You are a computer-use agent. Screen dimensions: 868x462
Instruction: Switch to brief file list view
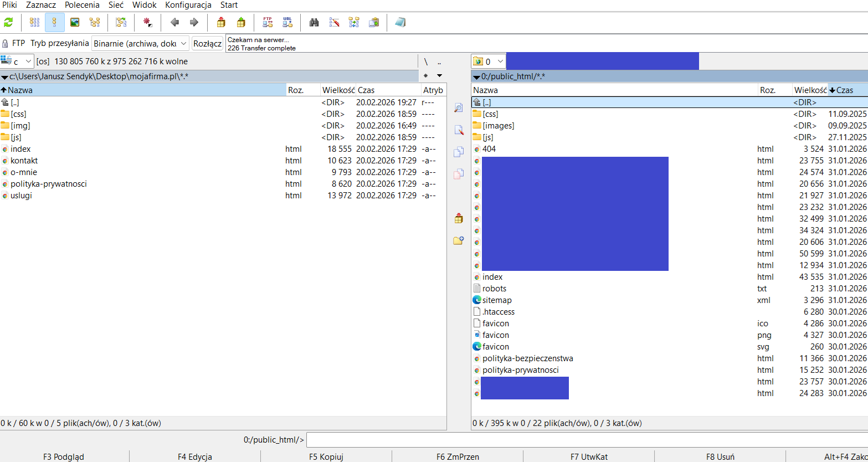(35, 23)
